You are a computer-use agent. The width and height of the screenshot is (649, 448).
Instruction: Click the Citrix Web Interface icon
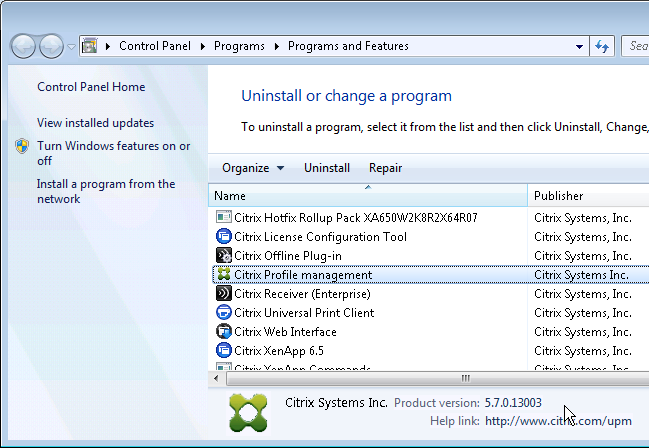click(224, 332)
